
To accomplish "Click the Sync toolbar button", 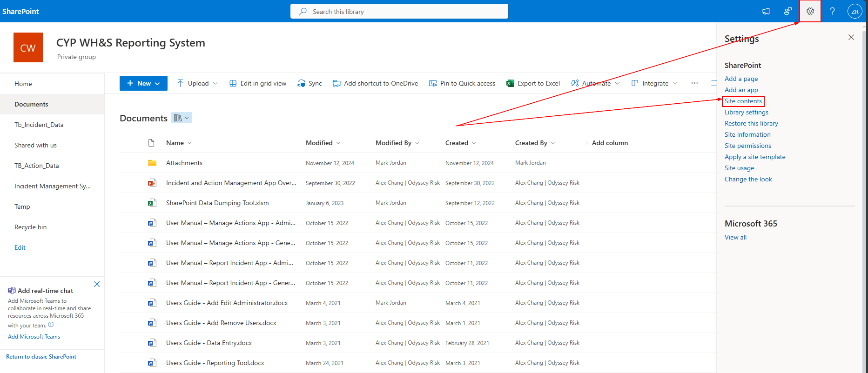I will [x=310, y=83].
